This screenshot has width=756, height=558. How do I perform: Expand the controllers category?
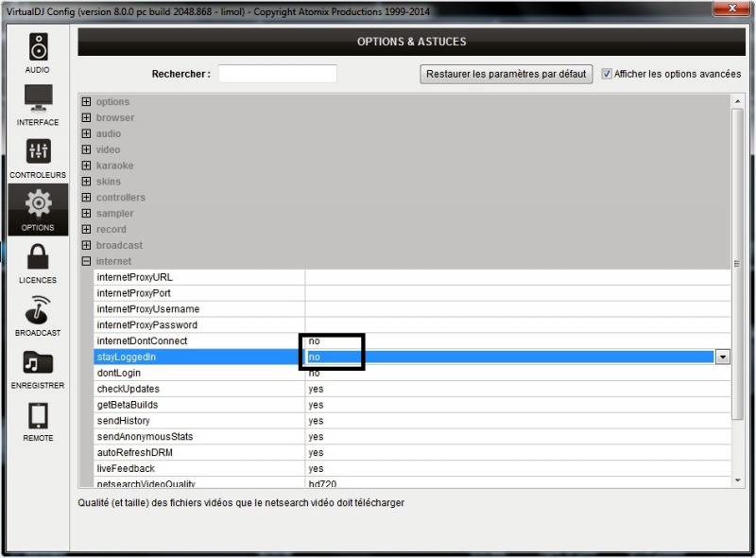[x=86, y=197]
